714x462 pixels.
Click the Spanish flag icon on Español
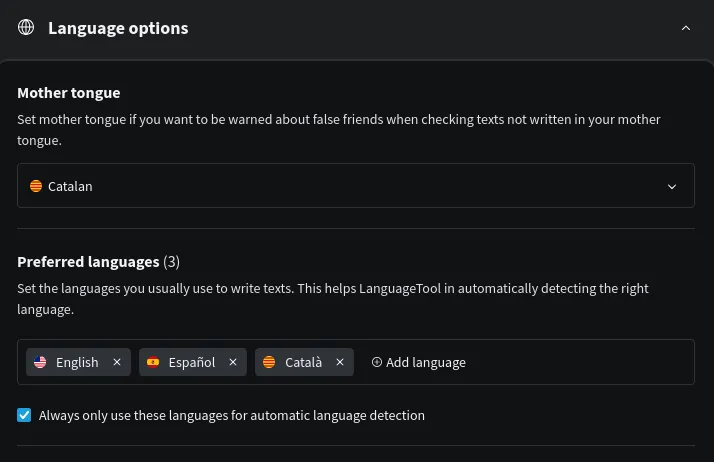153,362
